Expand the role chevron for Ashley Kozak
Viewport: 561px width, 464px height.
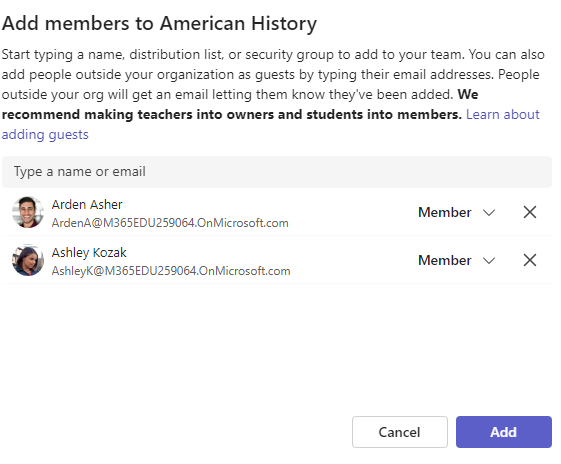(489, 260)
